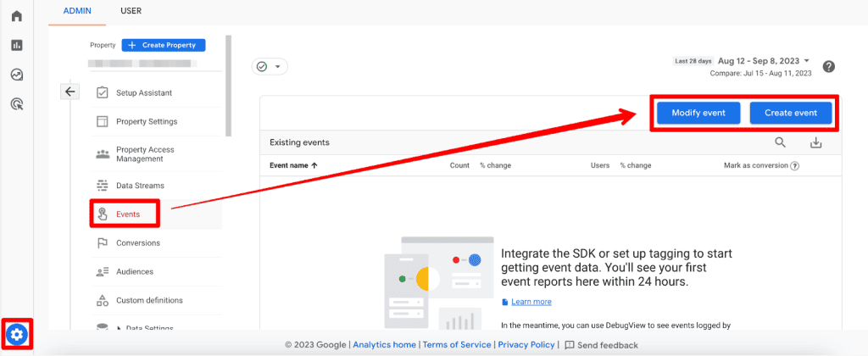Click the Admin gear icon
The image size is (868, 356).
(17, 334)
